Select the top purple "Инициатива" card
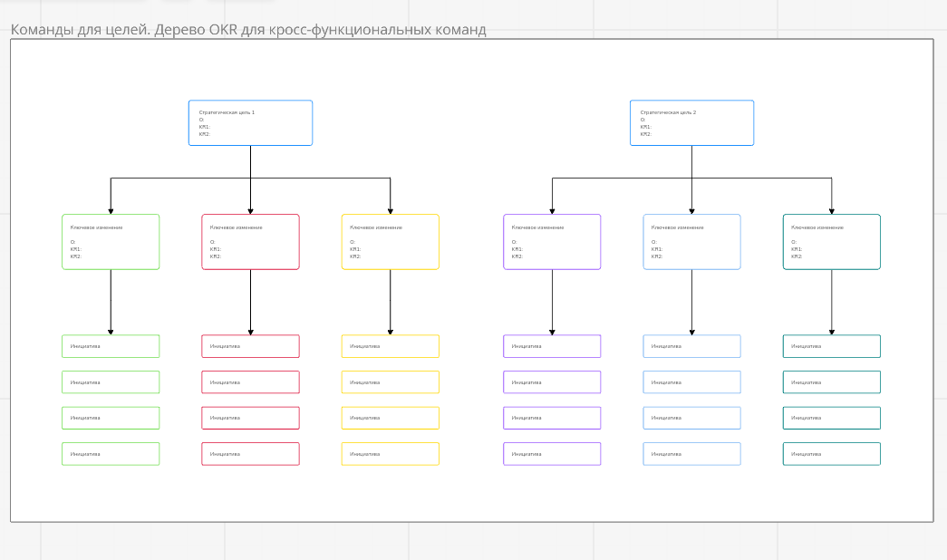Screen dimensions: 947x560 coord(552,346)
